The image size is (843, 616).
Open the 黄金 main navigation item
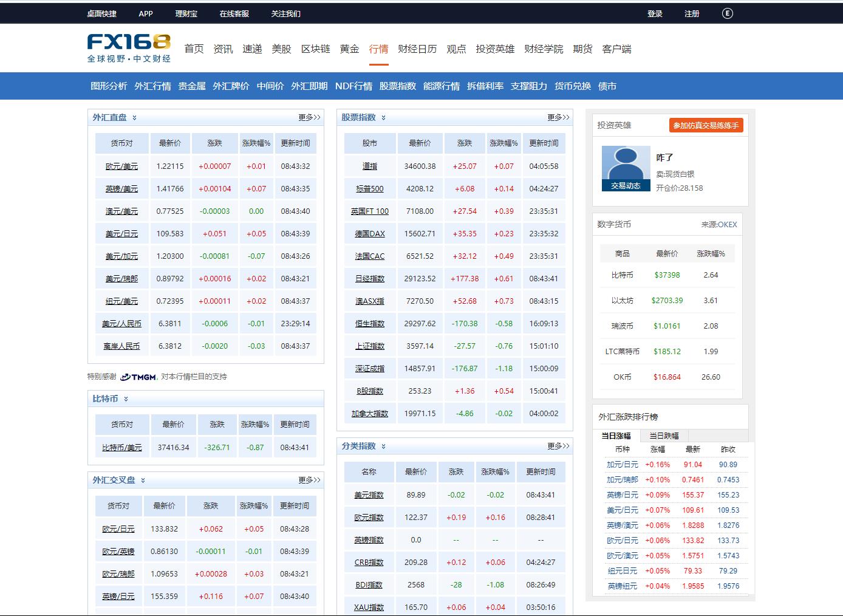click(349, 49)
